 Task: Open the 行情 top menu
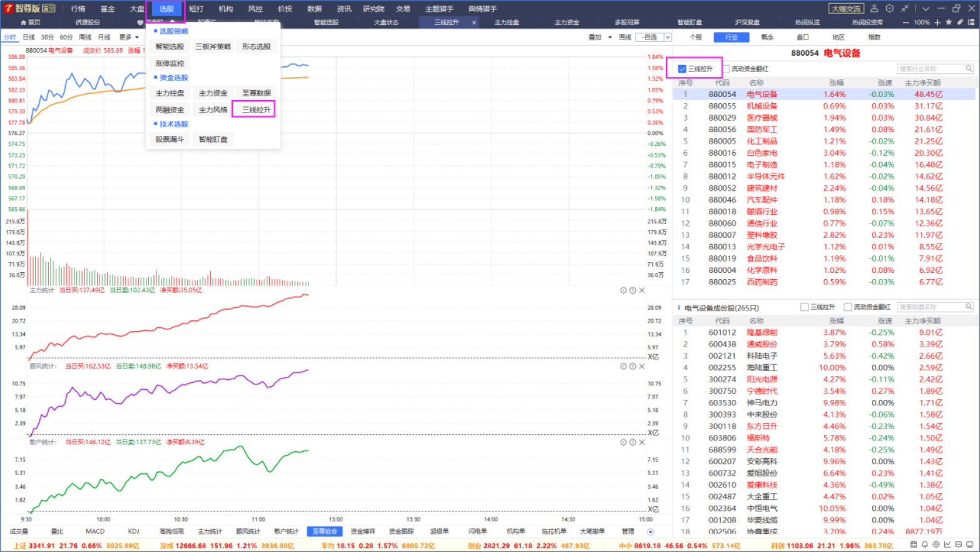78,9
